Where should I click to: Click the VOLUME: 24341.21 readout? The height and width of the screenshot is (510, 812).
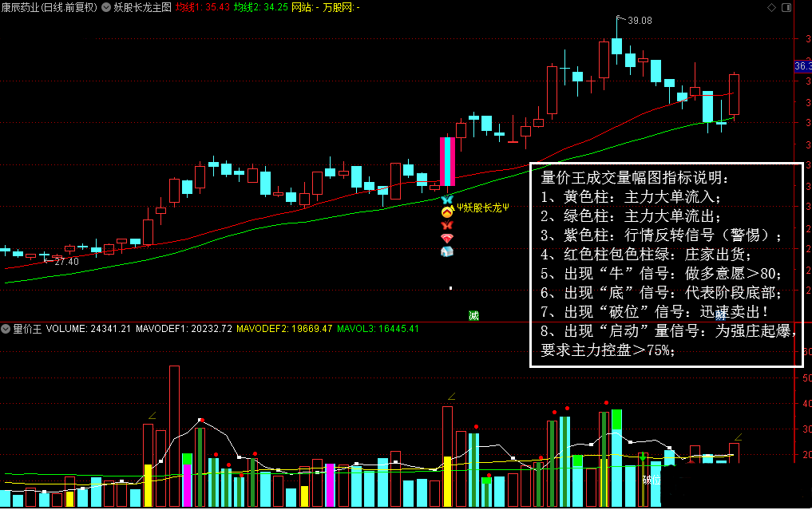tap(88, 329)
